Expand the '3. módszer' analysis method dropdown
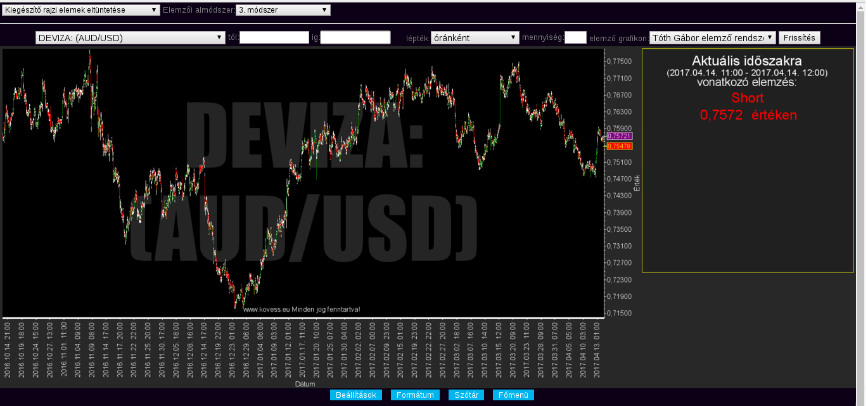The width and height of the screenshot is (868, 406). [x=283, y=10]
